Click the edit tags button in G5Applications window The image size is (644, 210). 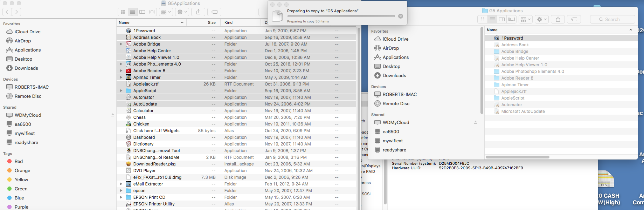coord(214,12)
